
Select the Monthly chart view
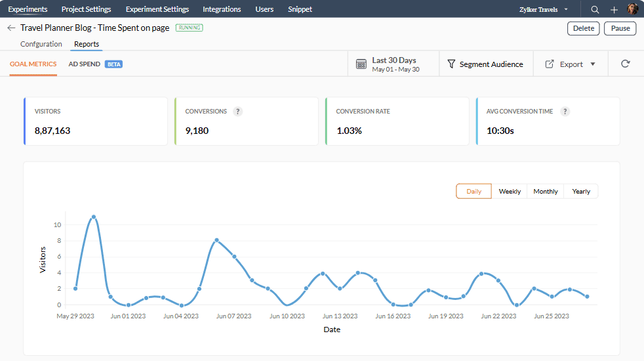pyautogui.click(x=546, y=191)
